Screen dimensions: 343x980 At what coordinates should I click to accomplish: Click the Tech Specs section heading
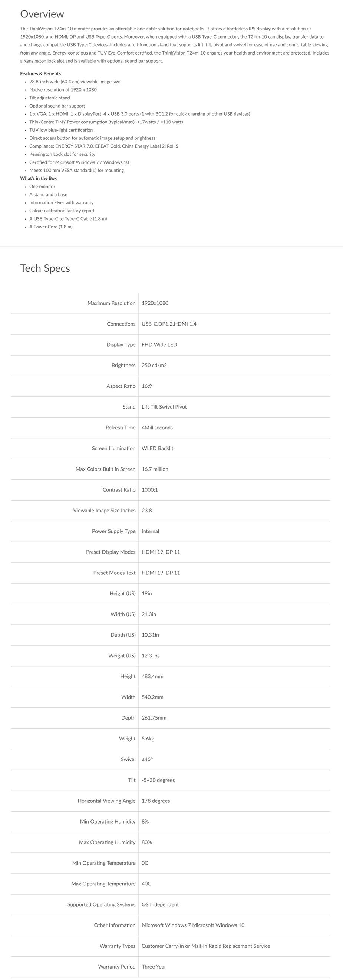coord(45,268)
